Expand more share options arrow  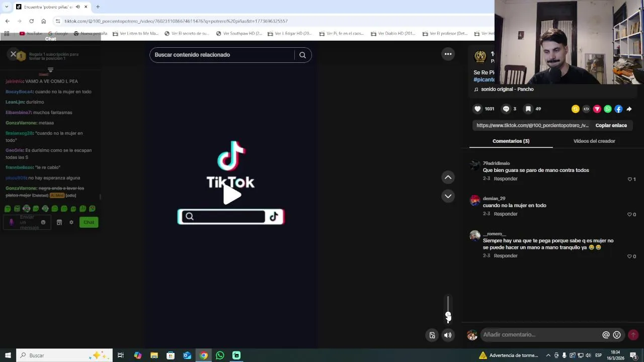(x=629, y=109)
